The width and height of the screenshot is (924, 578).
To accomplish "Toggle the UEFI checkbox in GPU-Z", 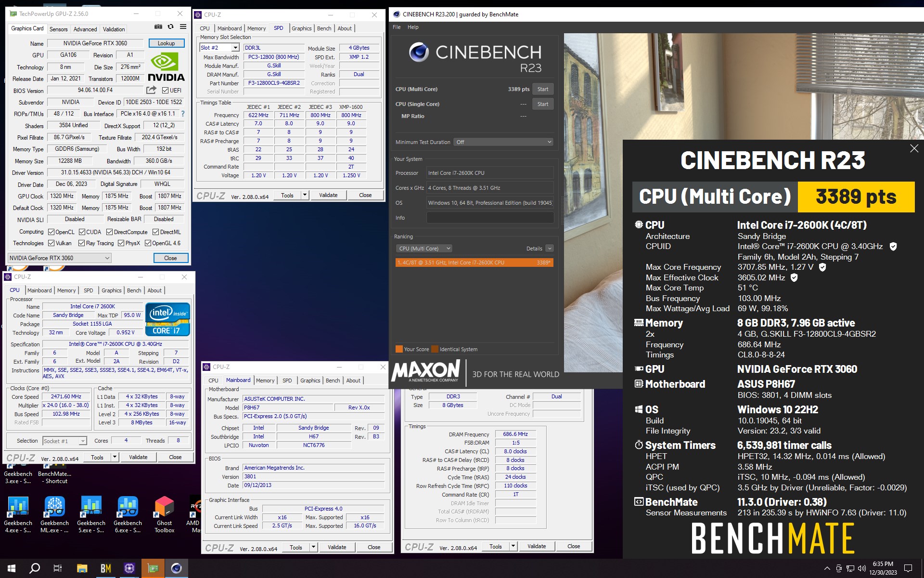I will pos(165,91).
